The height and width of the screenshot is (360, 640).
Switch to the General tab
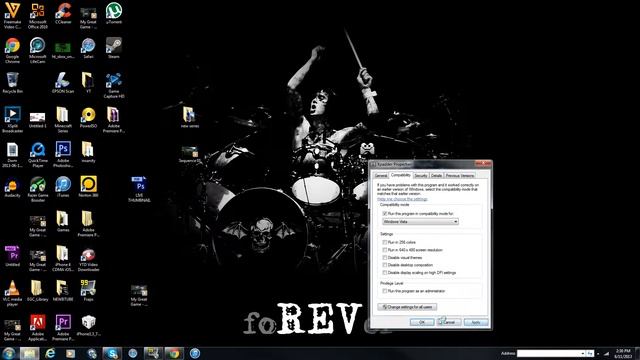tap(380, 176)
